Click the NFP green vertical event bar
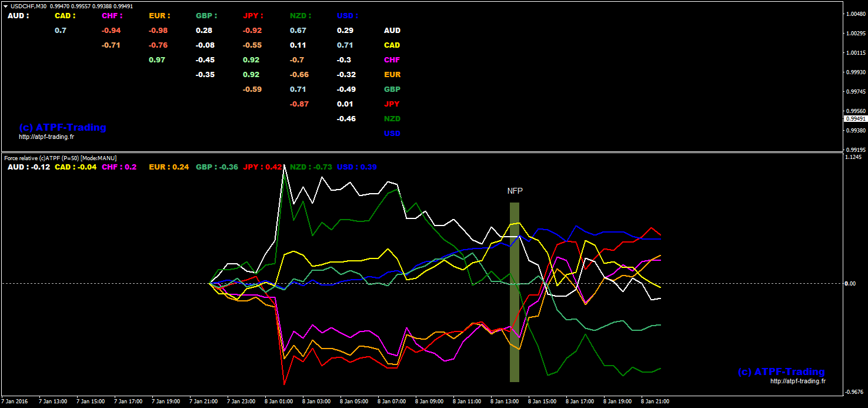 515,293
